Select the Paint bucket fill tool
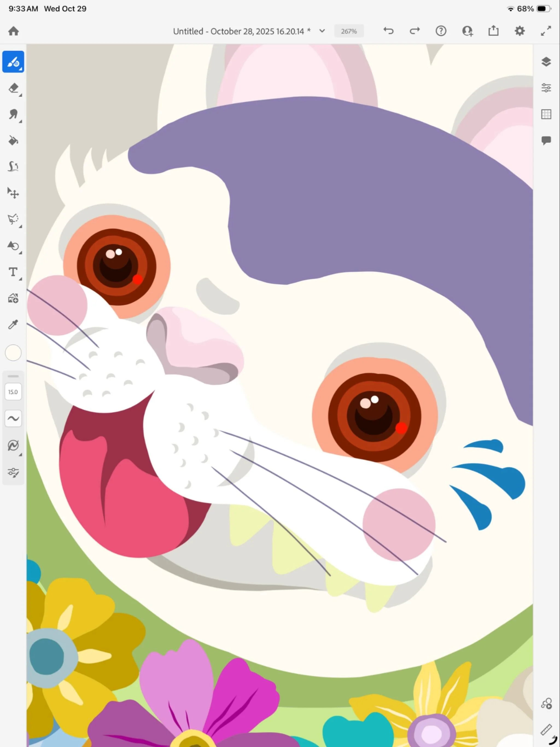560x747 pixels. click(x=13, y=141)
